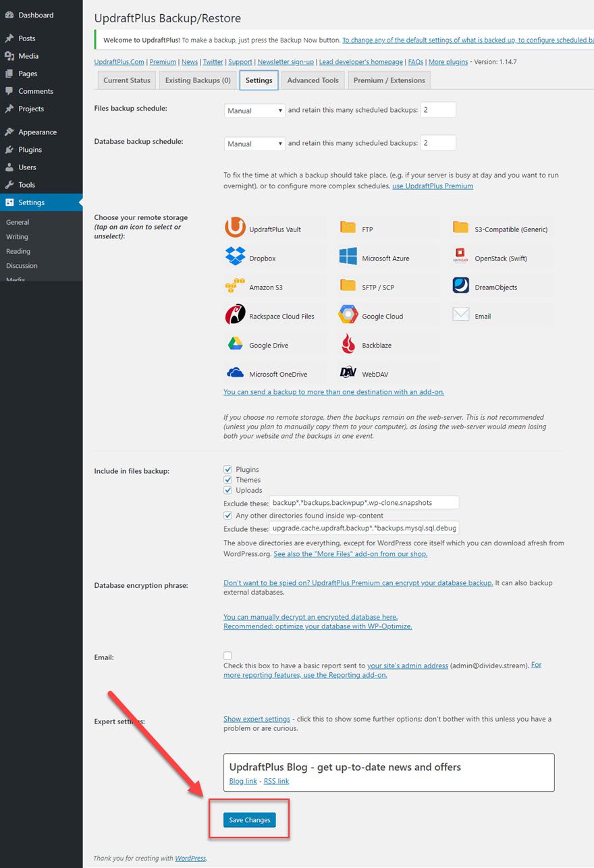Select the Microsoft Azure storage icon

pyautogui.click(x=347, y=256)
